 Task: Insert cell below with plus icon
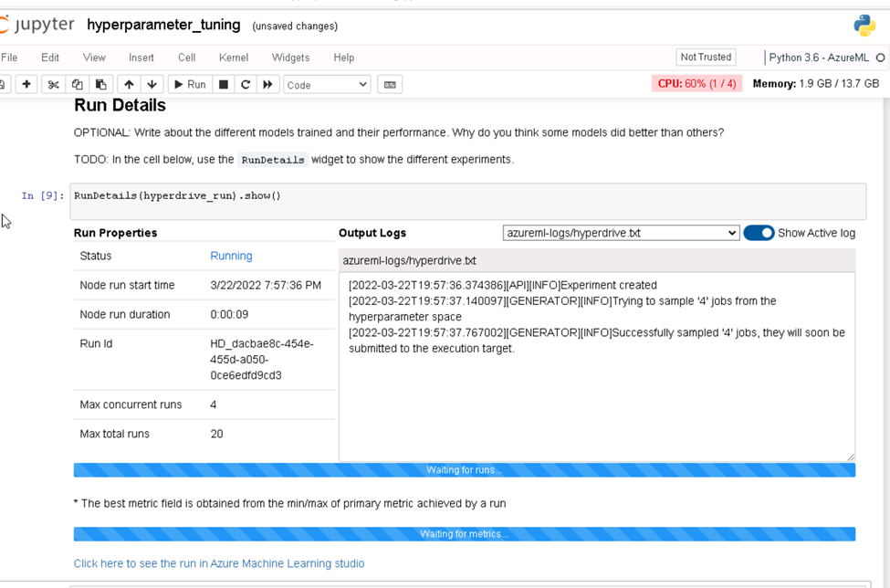[x=26, y=85]
